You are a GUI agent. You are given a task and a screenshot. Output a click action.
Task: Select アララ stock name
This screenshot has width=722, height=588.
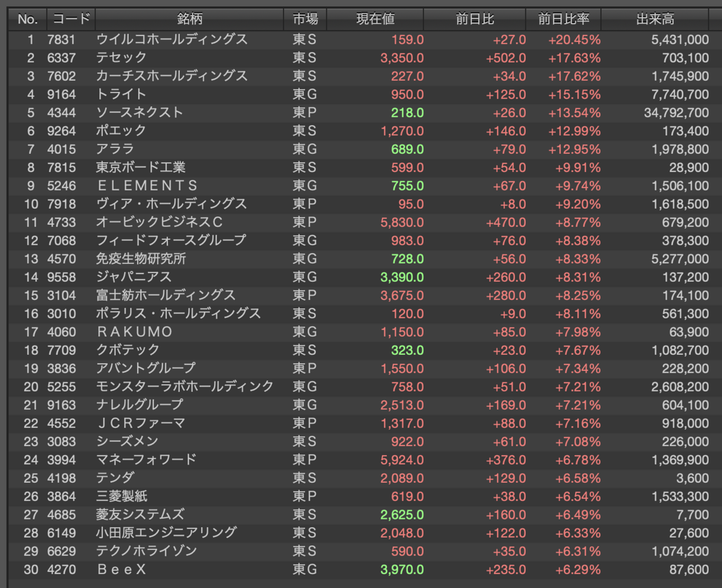[115, 149]
